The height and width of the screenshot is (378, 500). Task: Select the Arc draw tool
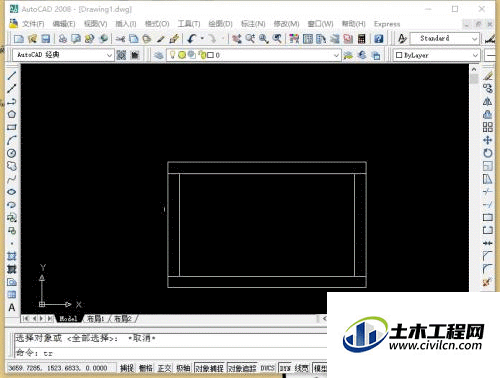coord(12,140)
